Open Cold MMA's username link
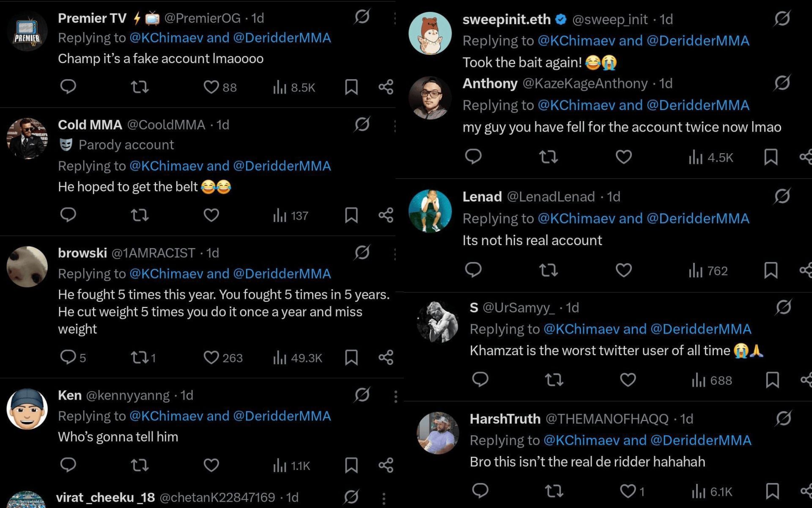The image size is (812, 508). 90,124
